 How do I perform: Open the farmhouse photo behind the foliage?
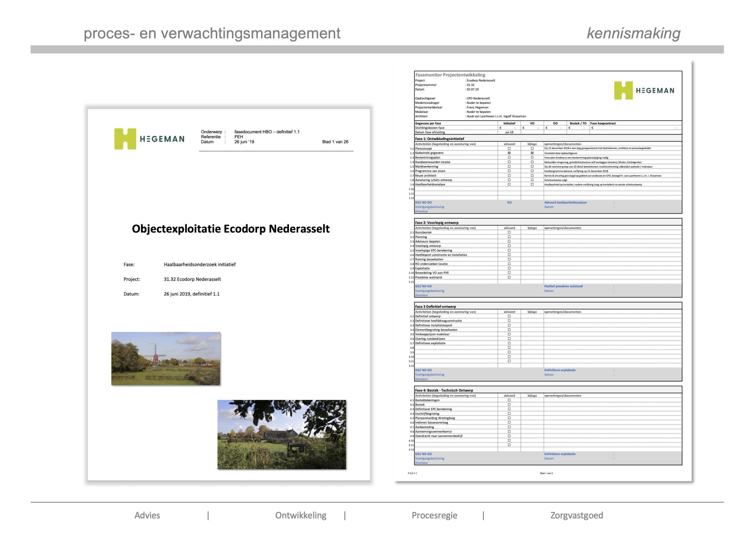[x=281, y=435]
